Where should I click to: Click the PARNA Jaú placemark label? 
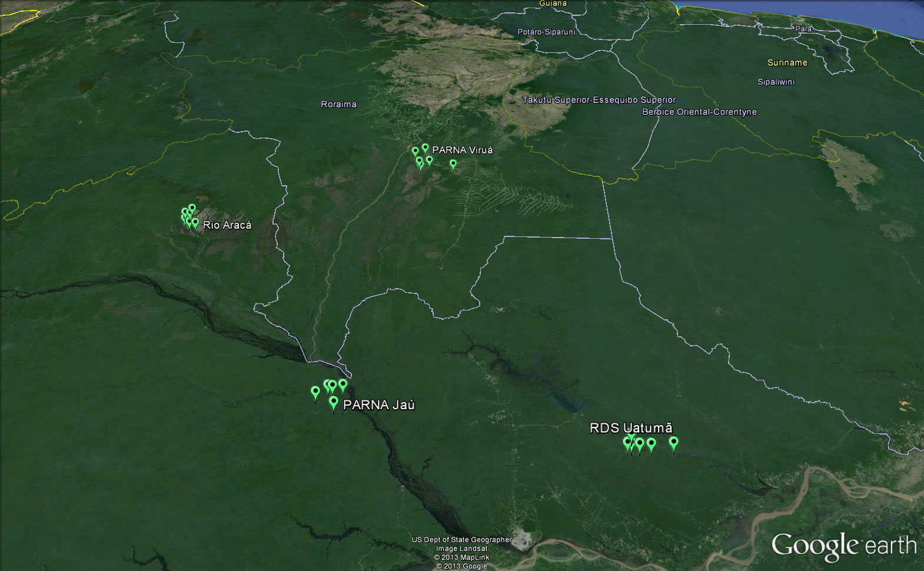[379, 405]
